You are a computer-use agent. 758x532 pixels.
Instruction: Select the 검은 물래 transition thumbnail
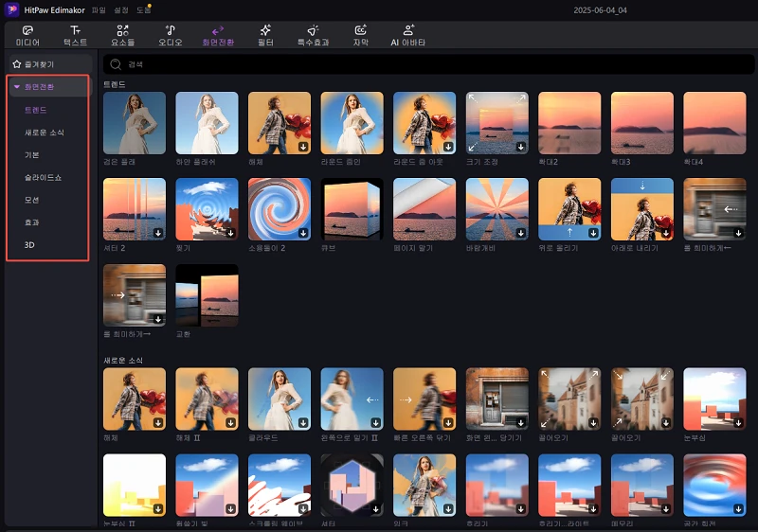(134, 122)
